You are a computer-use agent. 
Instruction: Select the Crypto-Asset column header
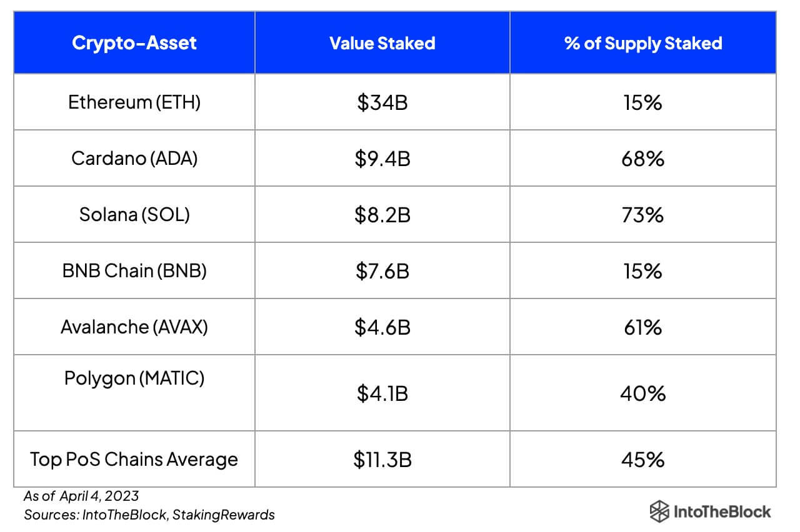click(134, 43)
